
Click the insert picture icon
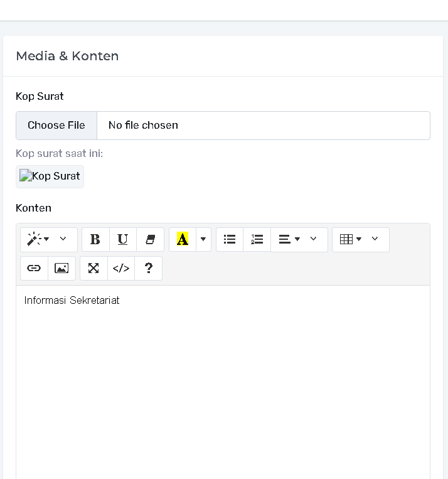coord(61,268)
